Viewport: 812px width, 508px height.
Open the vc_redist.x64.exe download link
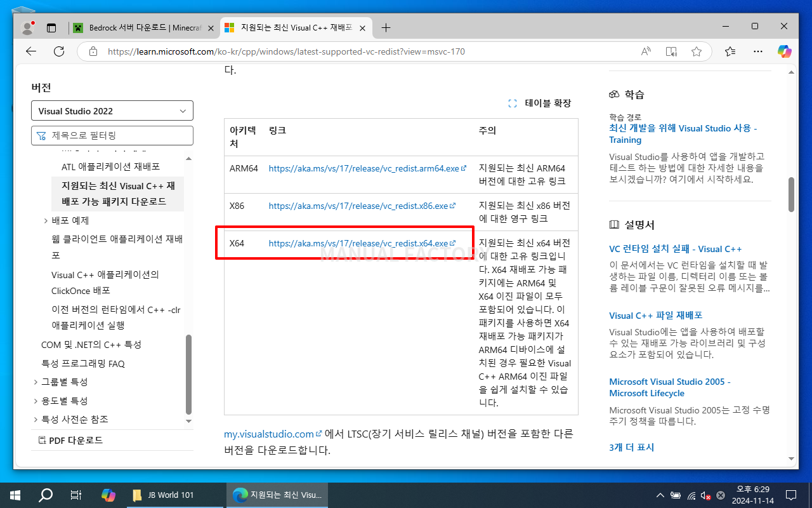pos(362,243)
